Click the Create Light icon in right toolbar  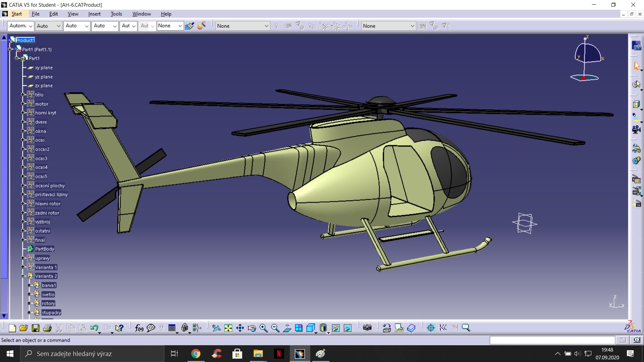(636, 117)
